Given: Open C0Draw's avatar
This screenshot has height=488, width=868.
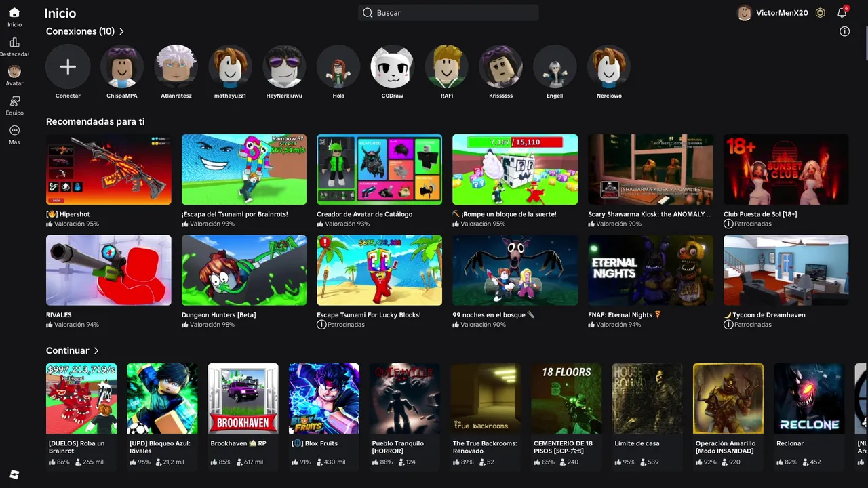Looking at the screenshot, I should 392,66.
